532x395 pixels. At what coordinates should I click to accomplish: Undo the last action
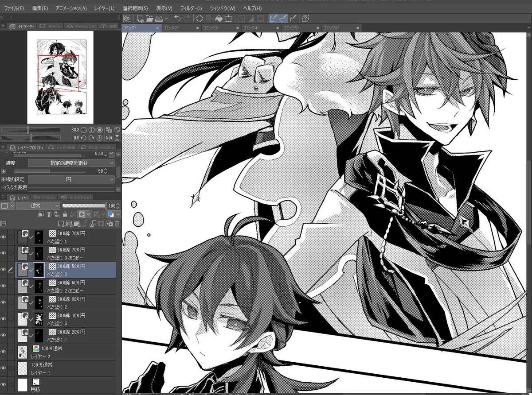tap(177, 19)
